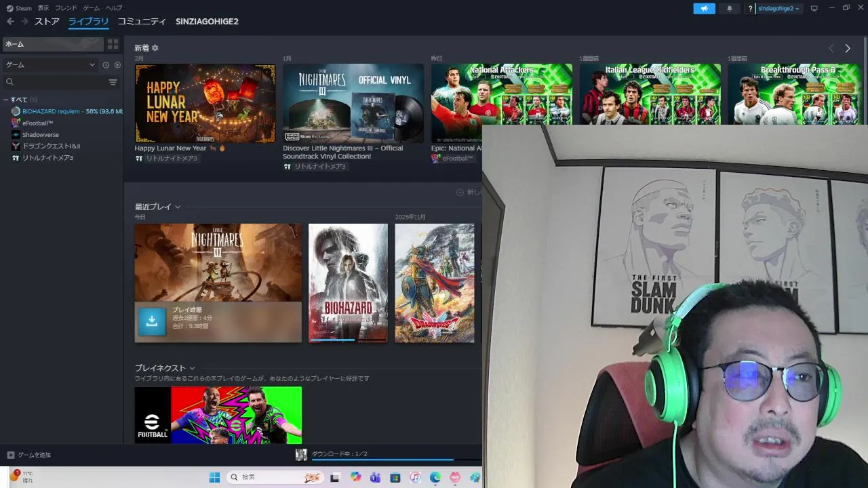The image size is (868, 488).
Task: Open the BIOHAZARD cover in recent games
Action: [x=348, y=283]
